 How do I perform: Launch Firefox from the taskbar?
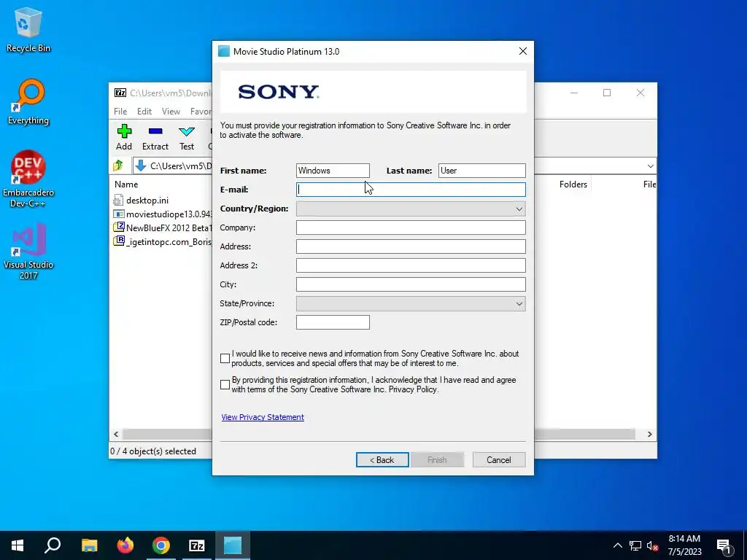(125, 545)
